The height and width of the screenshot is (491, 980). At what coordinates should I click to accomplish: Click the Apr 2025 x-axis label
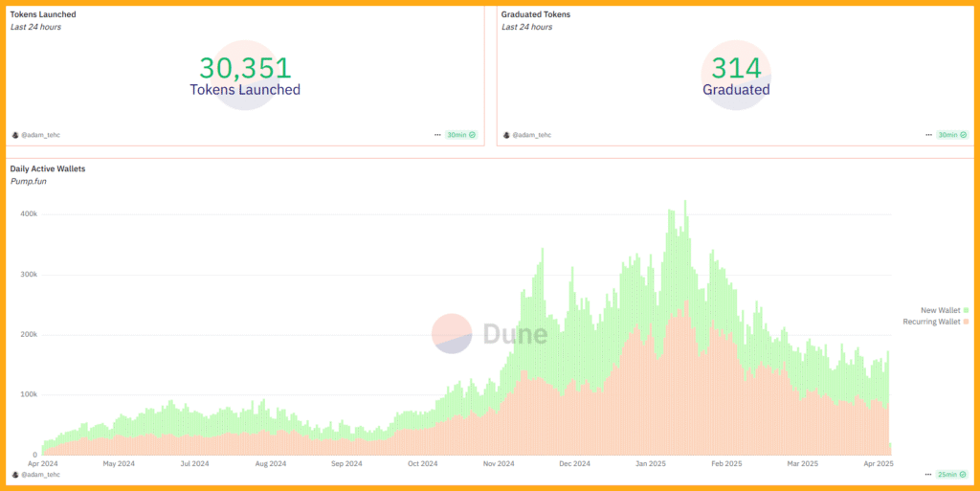[879, 464]
